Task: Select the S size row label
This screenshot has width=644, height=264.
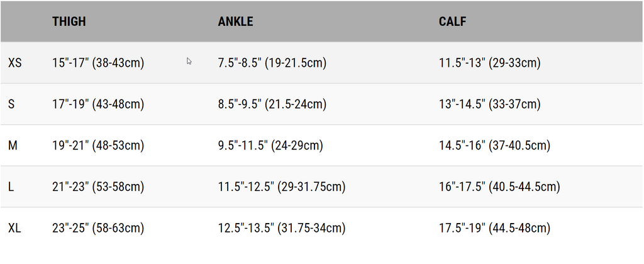Action: (11, 105)
